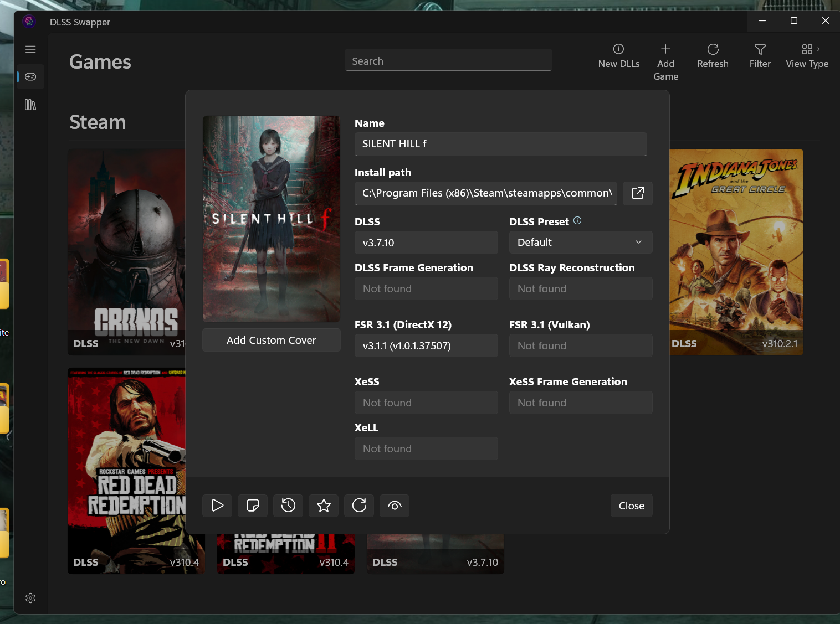
Task: Mark game as favorite with star icon
Action: tap(324, 506)
